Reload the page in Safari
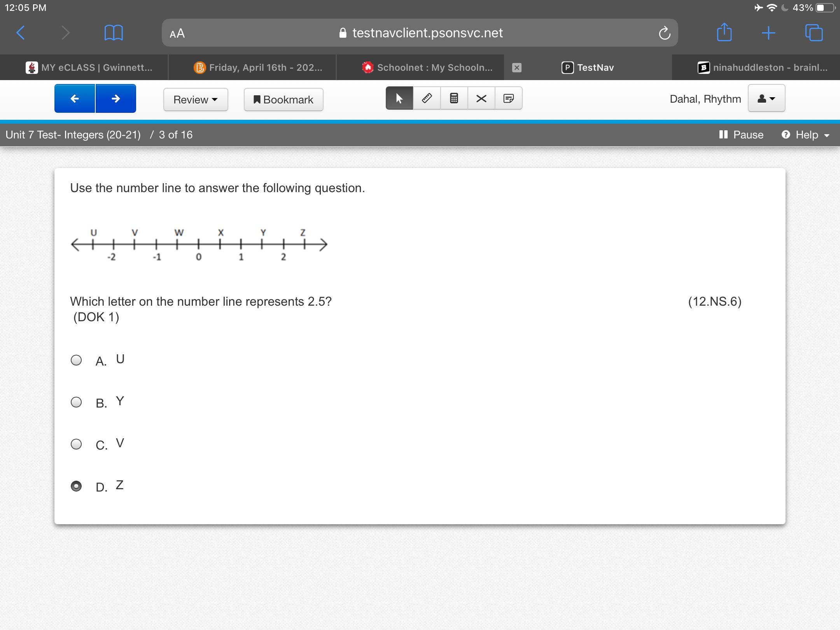Viewport: 840px width, 630px height. (x=664, y=33)
